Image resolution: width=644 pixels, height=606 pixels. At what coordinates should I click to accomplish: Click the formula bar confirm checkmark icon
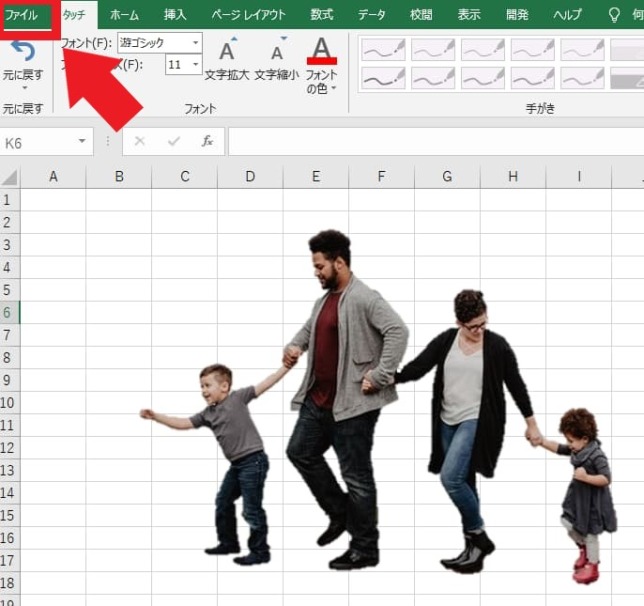pos(174,141)
